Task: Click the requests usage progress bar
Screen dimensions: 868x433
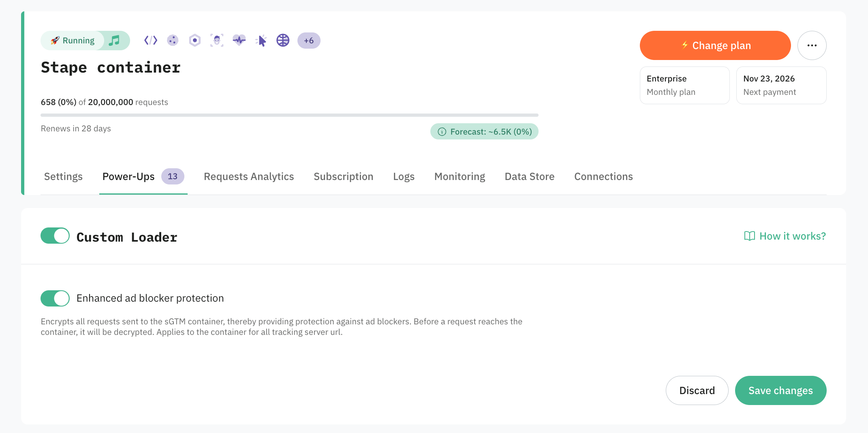Action: tap(289, 115)
